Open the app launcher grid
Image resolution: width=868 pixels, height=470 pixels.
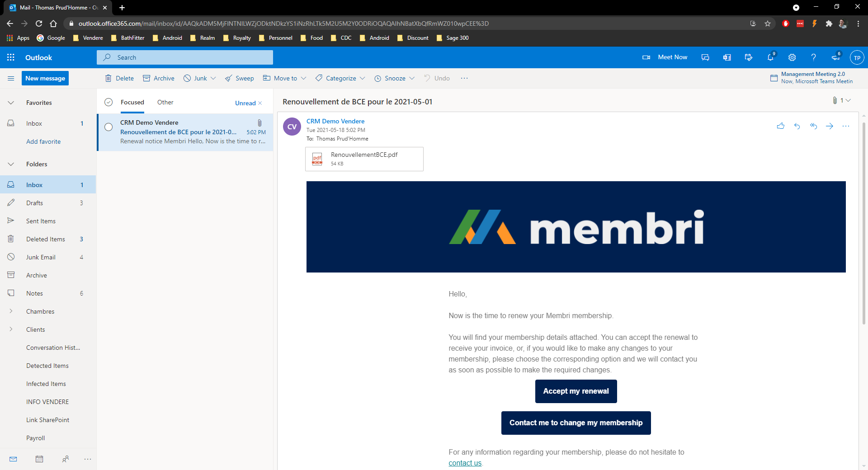pos(10,57)
